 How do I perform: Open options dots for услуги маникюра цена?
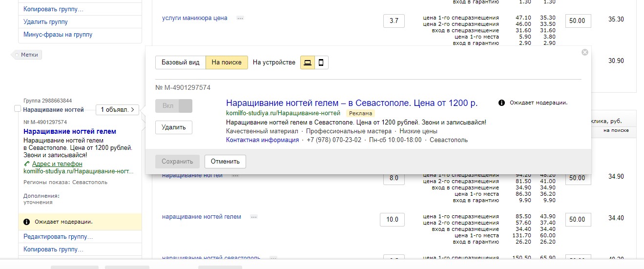point(240,18)
